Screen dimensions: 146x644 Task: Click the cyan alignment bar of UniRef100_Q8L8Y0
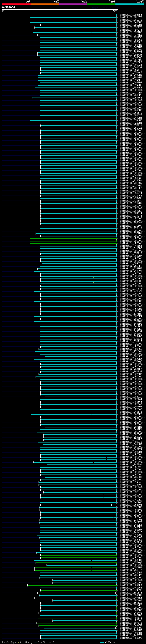click(73, 17)
